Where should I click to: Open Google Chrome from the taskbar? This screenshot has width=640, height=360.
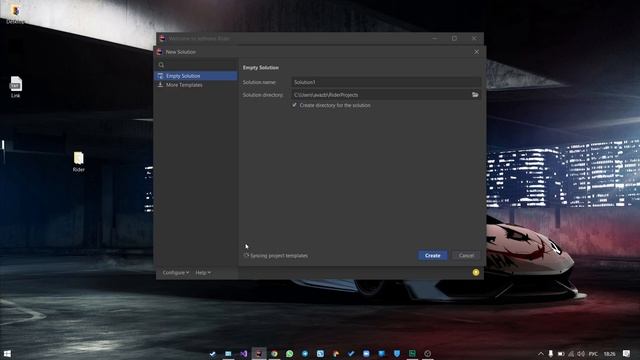pos(274,353)
